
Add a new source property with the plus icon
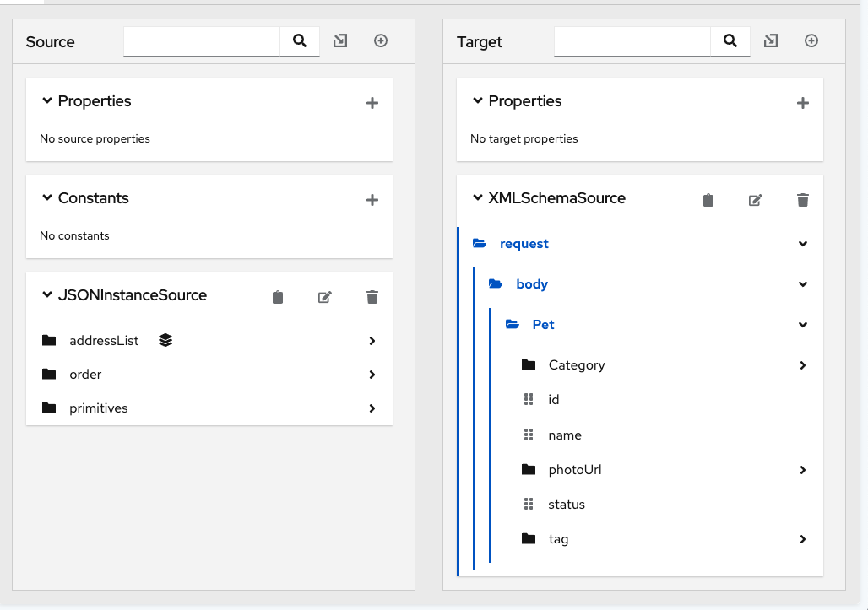(372, 103)
